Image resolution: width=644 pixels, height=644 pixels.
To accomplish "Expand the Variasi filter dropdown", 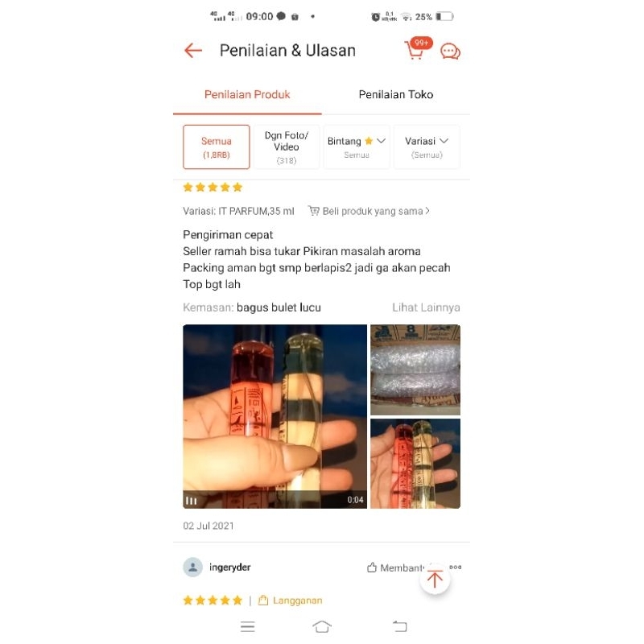I will (427, 147).
